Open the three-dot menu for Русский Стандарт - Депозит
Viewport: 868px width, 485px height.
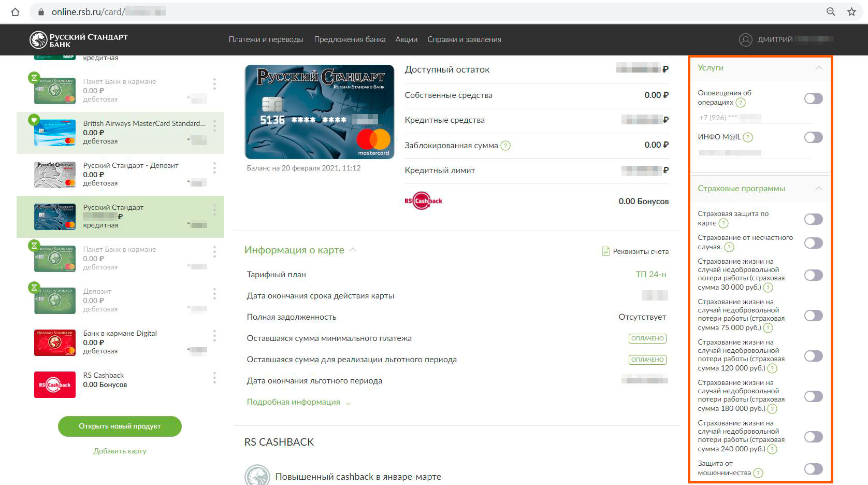point(214,167)
